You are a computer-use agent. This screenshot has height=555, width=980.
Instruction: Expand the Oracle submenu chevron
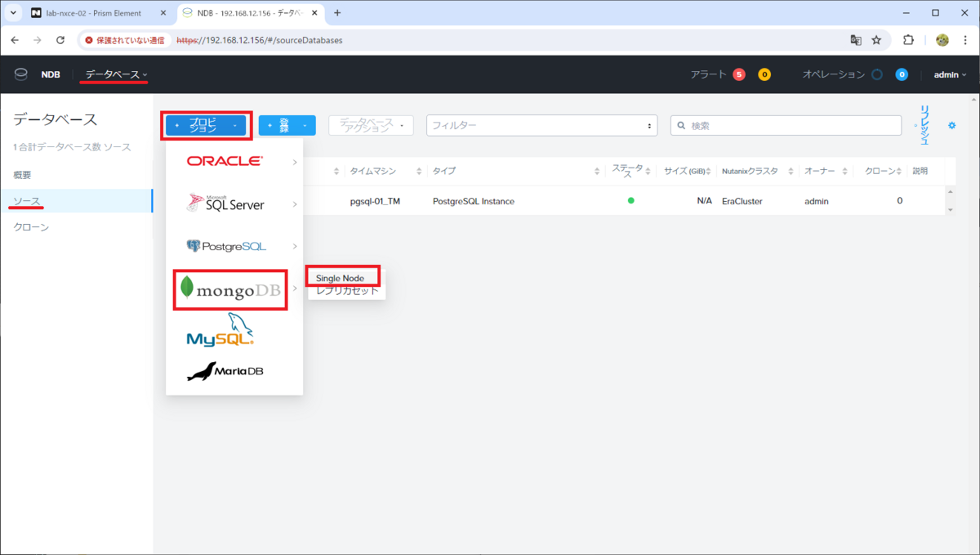pyautogui.click(x=295, y=162)
